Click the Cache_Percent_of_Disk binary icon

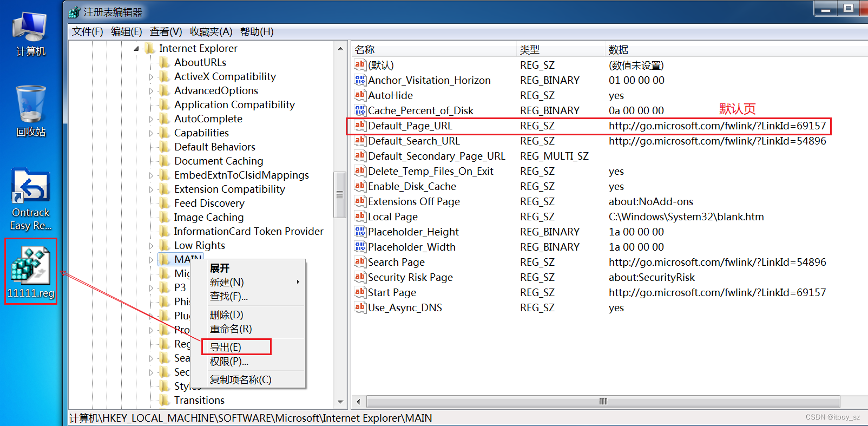(360, 110)
